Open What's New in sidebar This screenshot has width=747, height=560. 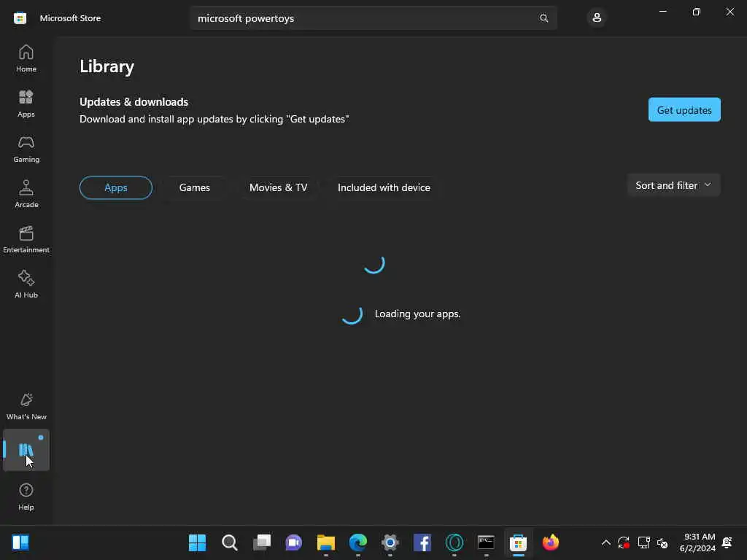(x=26, y=406)
